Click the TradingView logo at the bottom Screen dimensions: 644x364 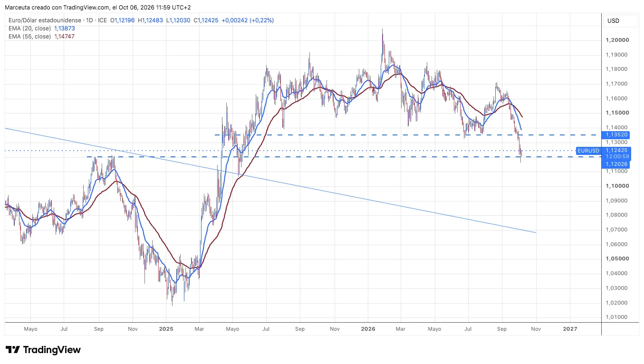point(43,350)
